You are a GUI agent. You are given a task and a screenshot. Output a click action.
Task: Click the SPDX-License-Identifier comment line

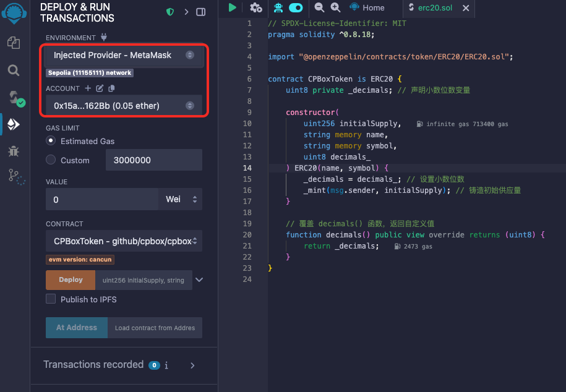(x=337, y=23)
